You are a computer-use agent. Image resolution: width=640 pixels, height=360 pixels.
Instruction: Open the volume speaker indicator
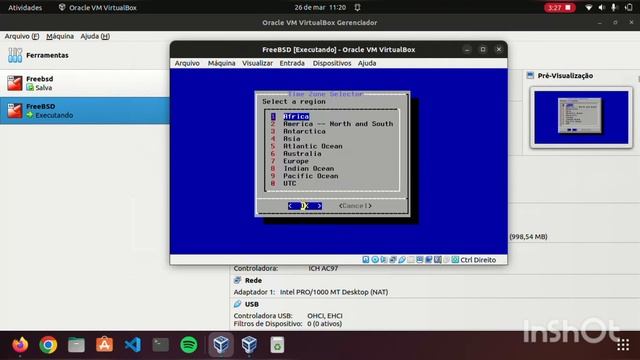click(x=602, y=7)
